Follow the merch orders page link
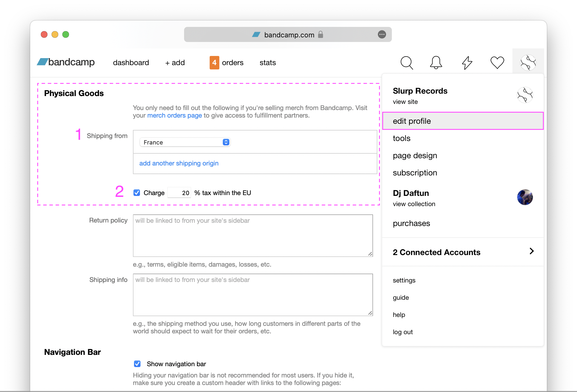Viewport: 577px width, 392px height. (x=174, y=115)
